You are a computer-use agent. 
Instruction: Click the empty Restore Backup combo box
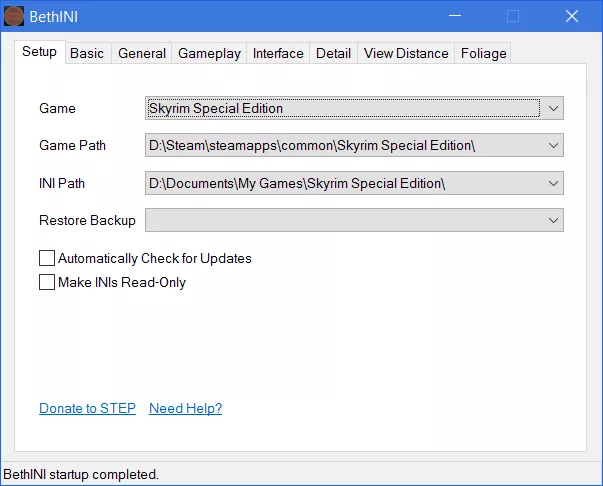pyautogui.click(x=354, y=220)
